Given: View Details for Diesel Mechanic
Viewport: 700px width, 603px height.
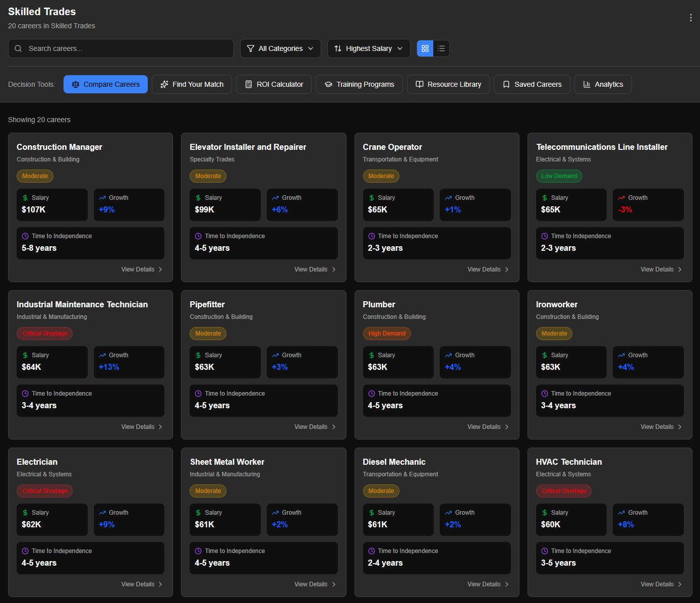Looking at the screenshot, I should 488,584.
